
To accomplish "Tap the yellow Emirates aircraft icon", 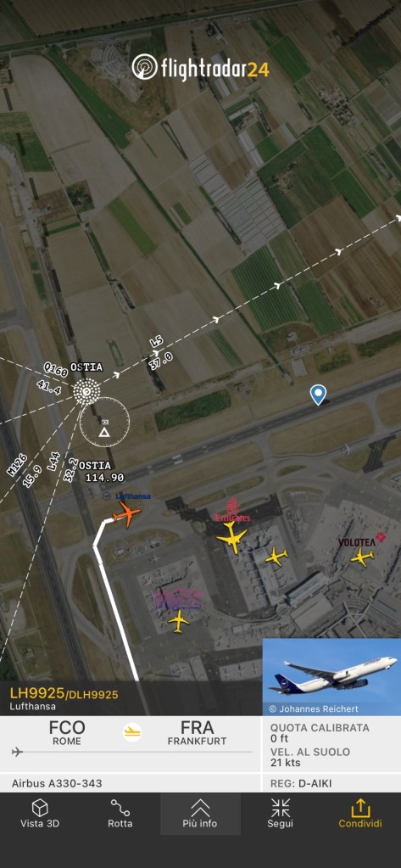I will point(233,536).
